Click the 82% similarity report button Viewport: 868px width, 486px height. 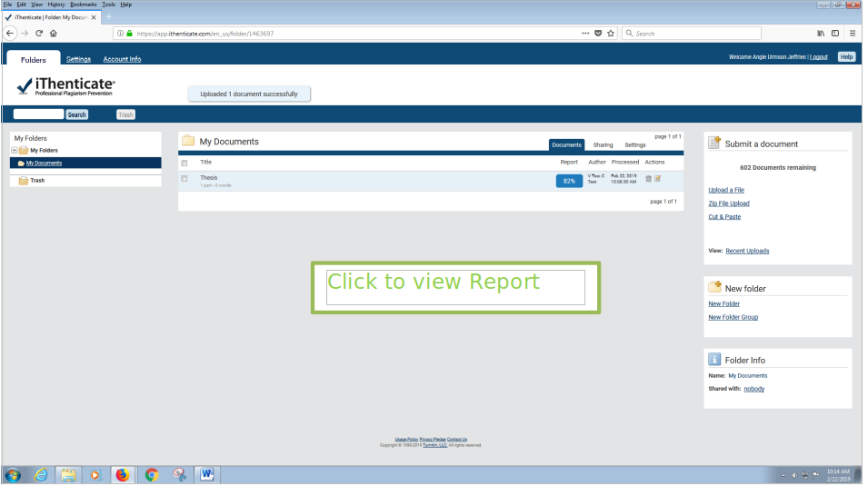[569, 181]
